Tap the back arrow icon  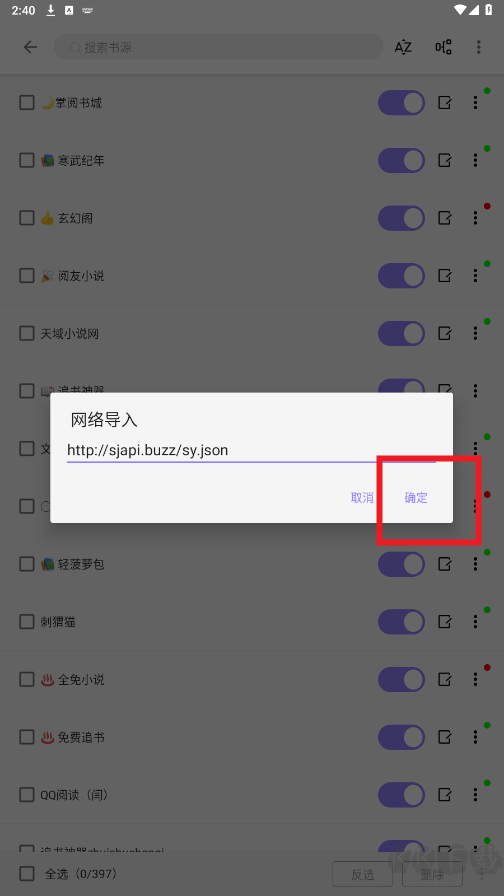[30, 47]
